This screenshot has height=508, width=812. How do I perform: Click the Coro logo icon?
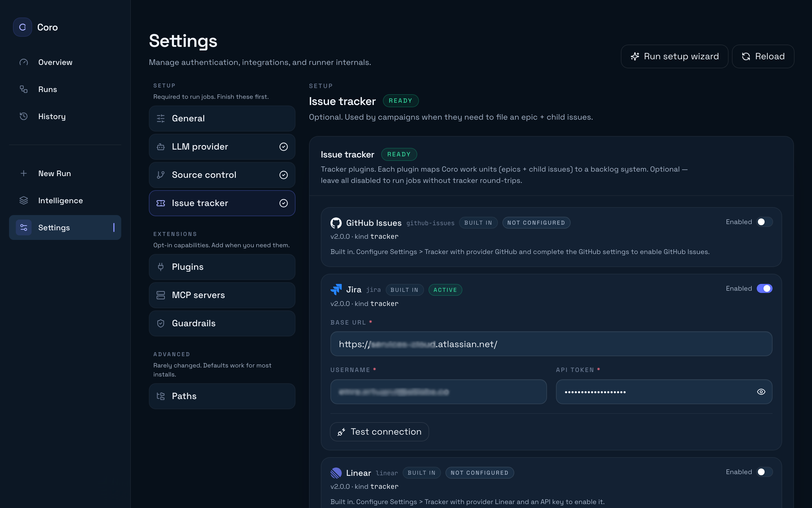point(23,27)
